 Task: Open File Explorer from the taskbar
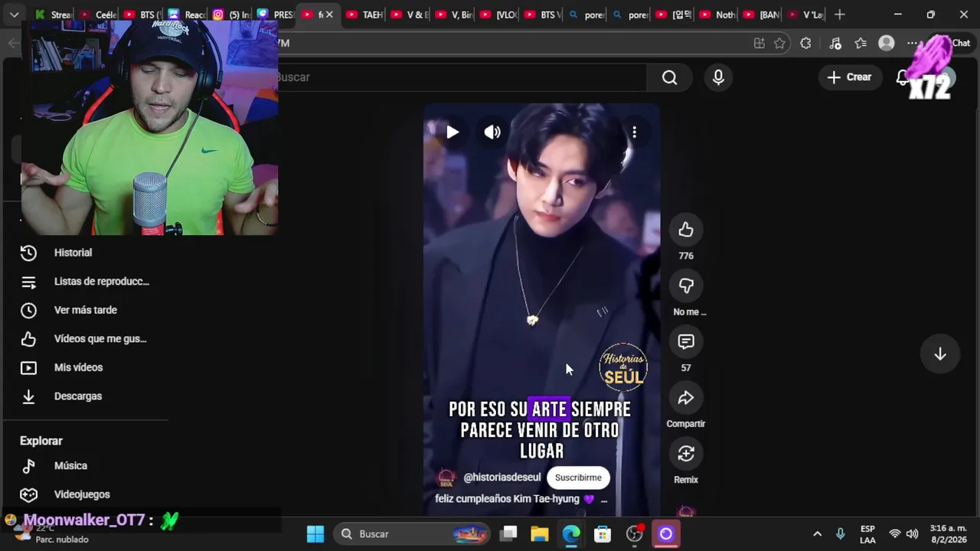coord(540,534)
